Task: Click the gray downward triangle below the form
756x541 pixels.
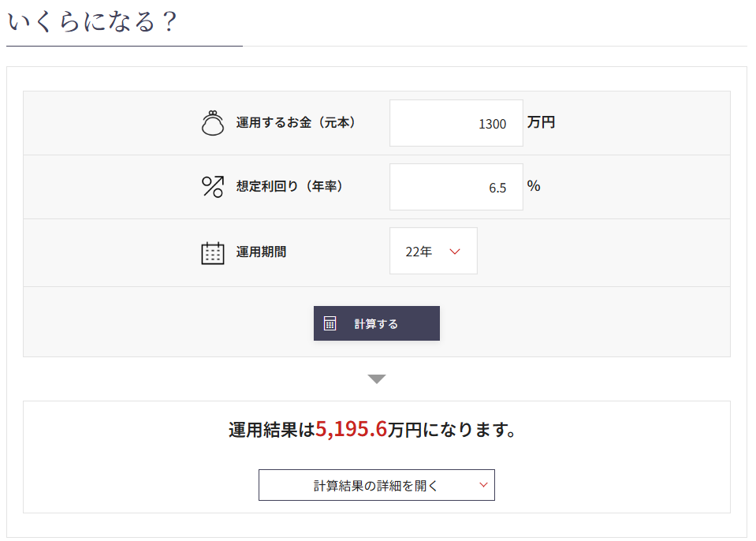Action: [x=377, y=379]
